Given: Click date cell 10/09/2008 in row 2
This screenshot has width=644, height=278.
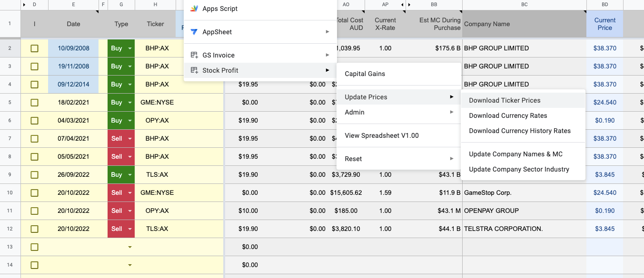Looking at the screenshot, I should click(x=73, y=48).
